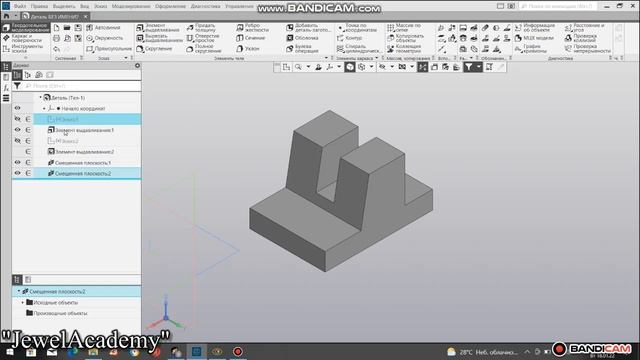
Task: Select the Уклон draft tool
Action: tap(248, 49)
